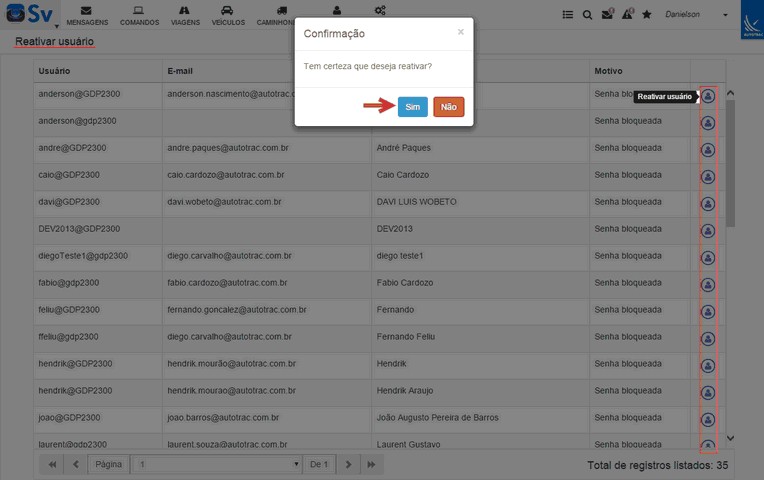Reactivate user named Hendrik Araujo

click(x=708, y=393)
